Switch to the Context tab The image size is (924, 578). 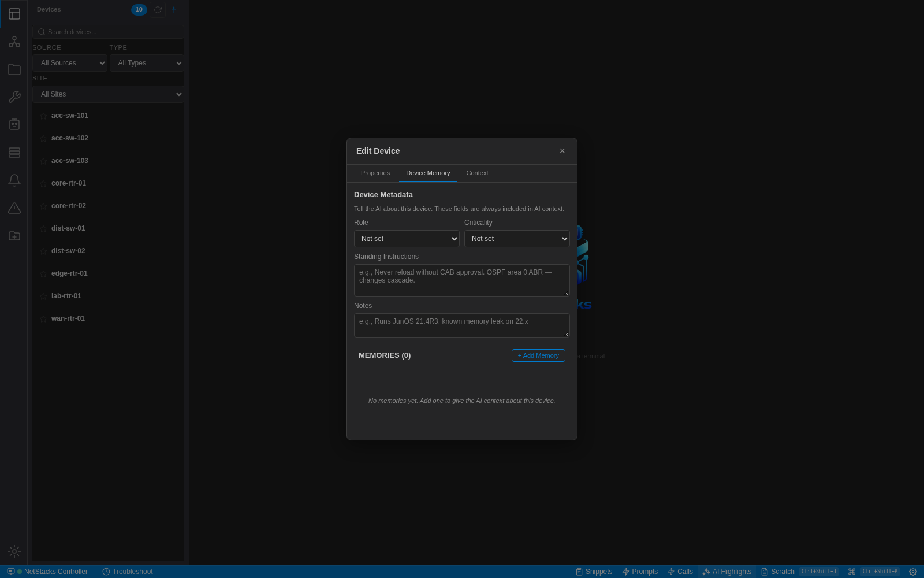pos(477,173)
